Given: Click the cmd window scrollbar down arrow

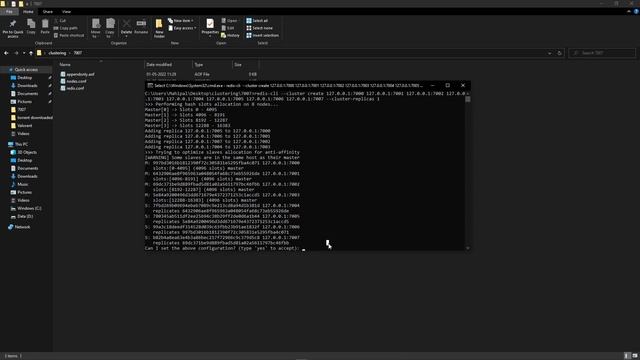Looking at the screenshot, I should pos(468,248).
